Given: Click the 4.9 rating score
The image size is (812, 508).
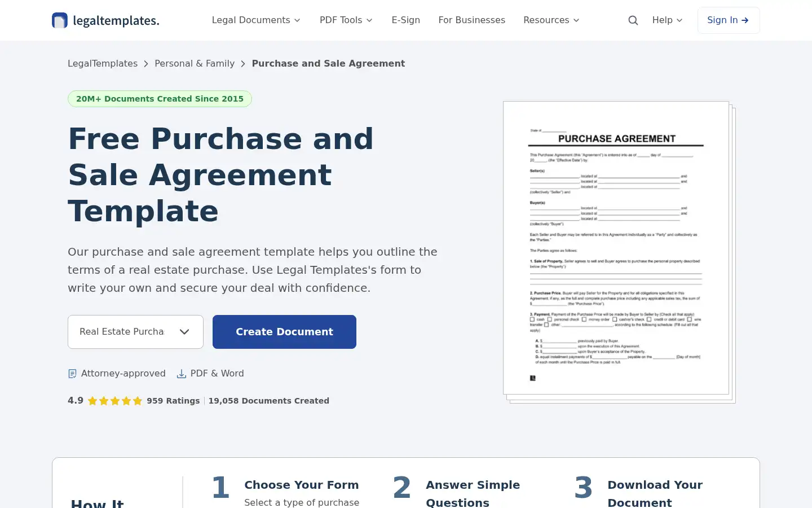Looking at the screenshot, I should coord(76,400).
